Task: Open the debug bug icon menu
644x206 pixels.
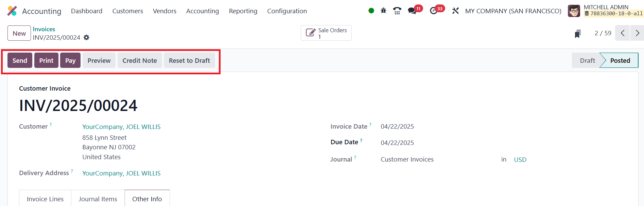Action: click(x=383, y=11)
